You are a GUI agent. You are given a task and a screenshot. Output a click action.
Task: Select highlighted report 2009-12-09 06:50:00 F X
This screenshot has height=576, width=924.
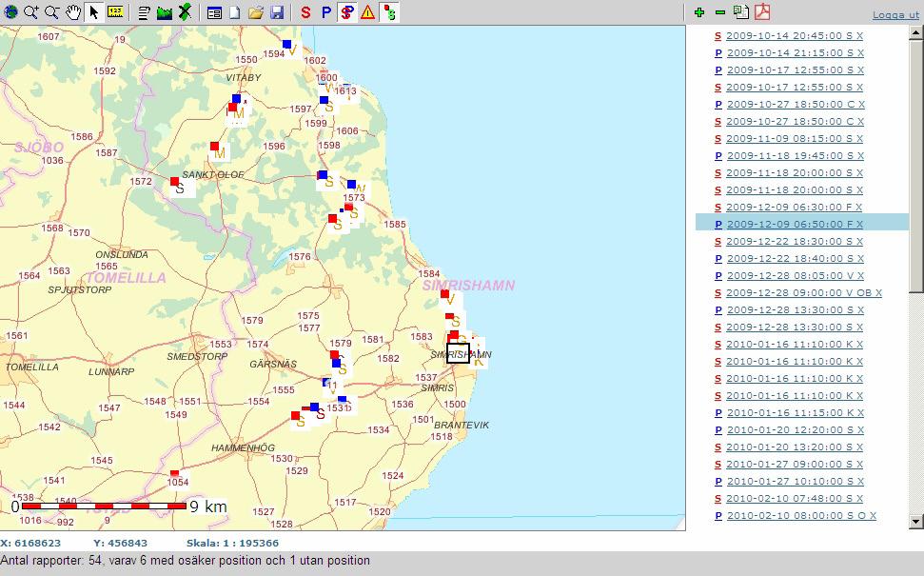pos(802,224)
